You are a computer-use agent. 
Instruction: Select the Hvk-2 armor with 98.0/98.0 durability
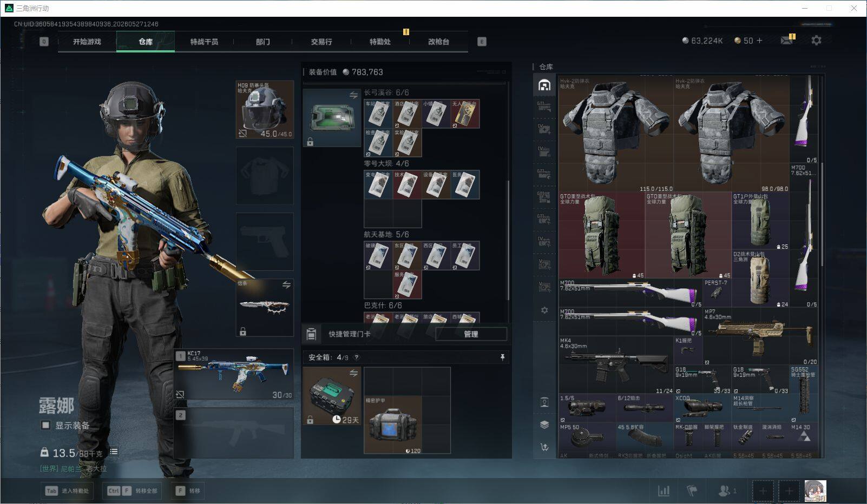[732, 134]
